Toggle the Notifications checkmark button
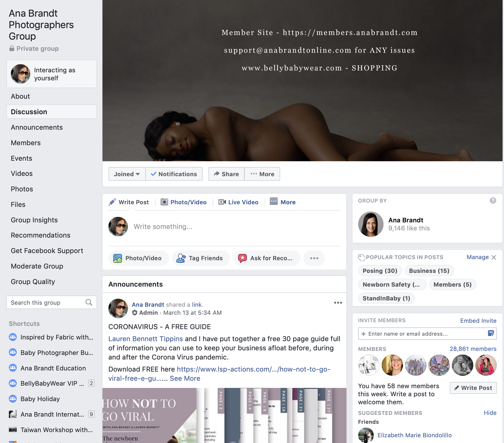 pos(174,174)
